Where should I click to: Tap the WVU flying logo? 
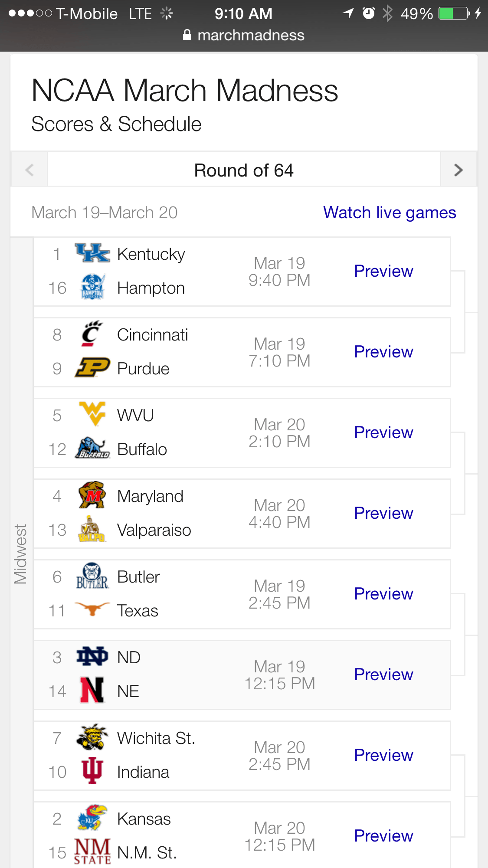coord(92,414)
